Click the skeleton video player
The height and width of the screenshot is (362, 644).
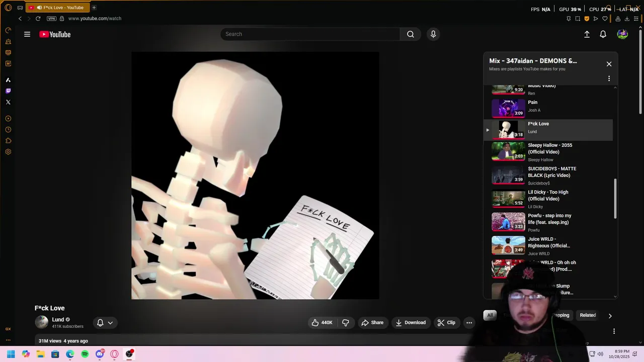tap(255, 175)
